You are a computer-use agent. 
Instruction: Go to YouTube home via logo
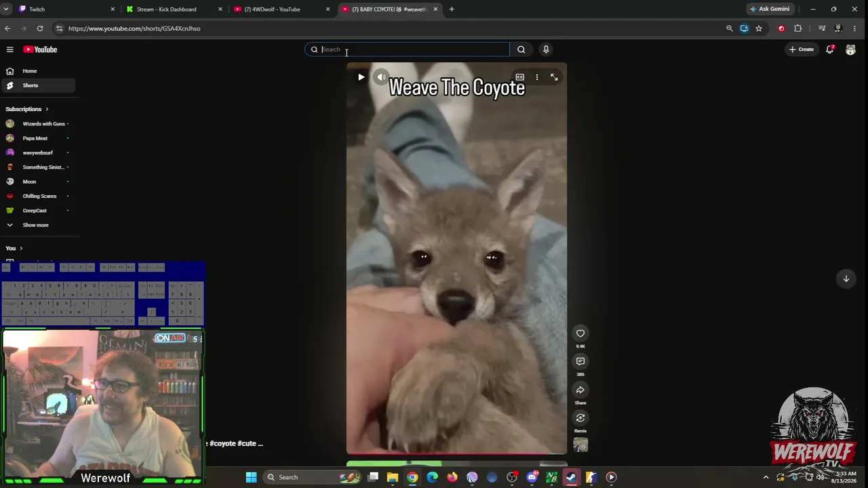pos(40,49)
